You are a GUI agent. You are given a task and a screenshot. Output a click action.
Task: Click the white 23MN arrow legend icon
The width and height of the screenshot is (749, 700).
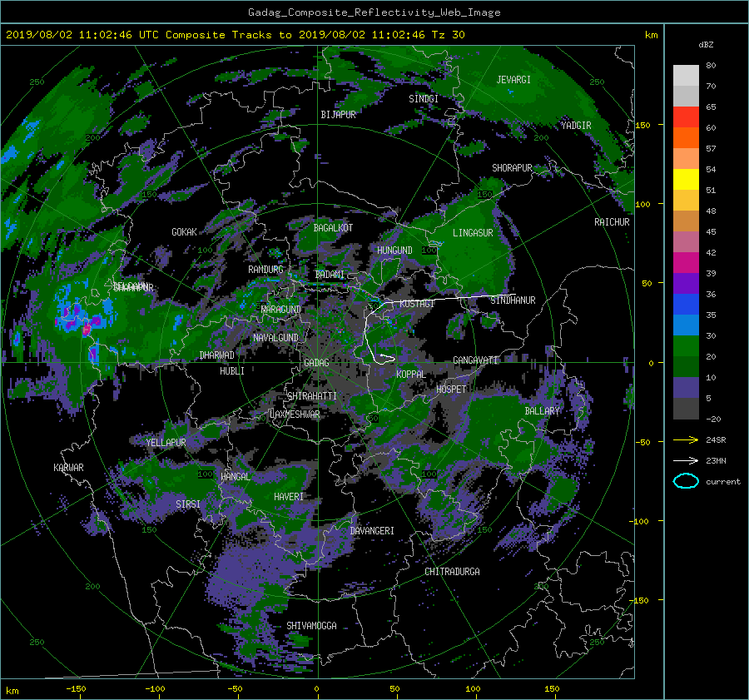[686, 460]
